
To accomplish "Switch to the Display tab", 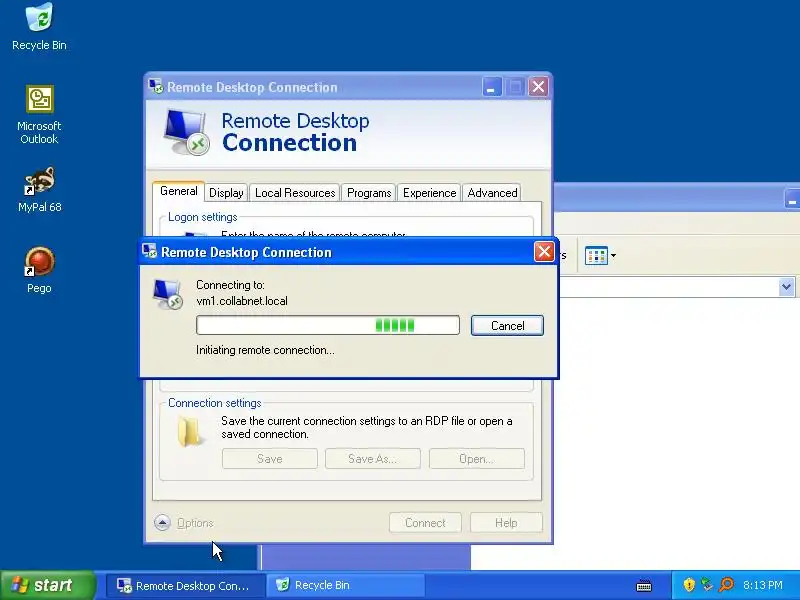I will tap(226, 193).
